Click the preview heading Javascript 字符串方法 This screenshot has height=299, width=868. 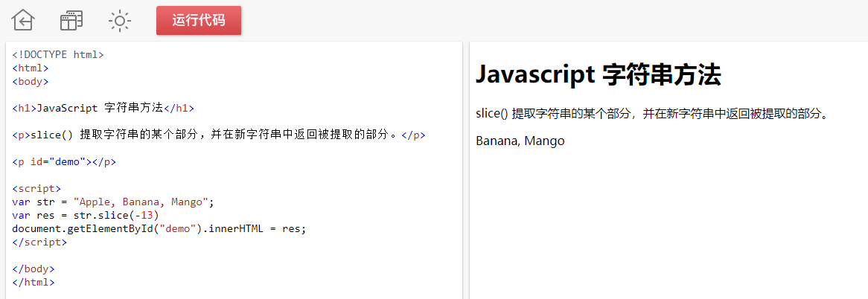tap(599, 74)
